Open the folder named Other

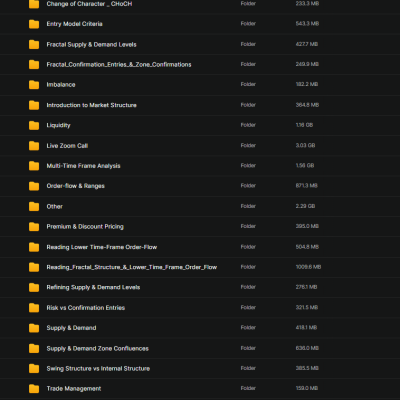click(x=54, y=206)
